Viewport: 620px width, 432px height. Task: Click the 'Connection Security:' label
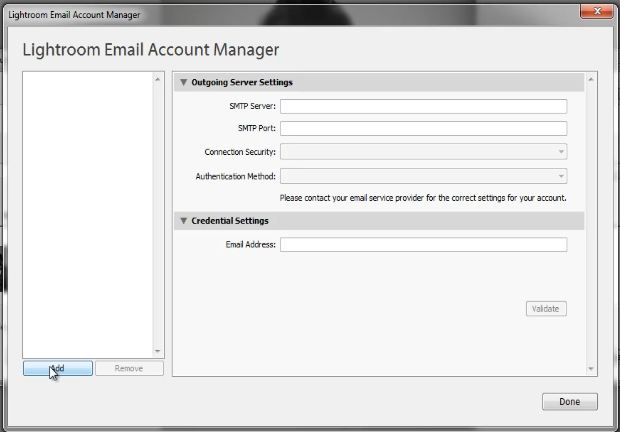tap(240, 152)
